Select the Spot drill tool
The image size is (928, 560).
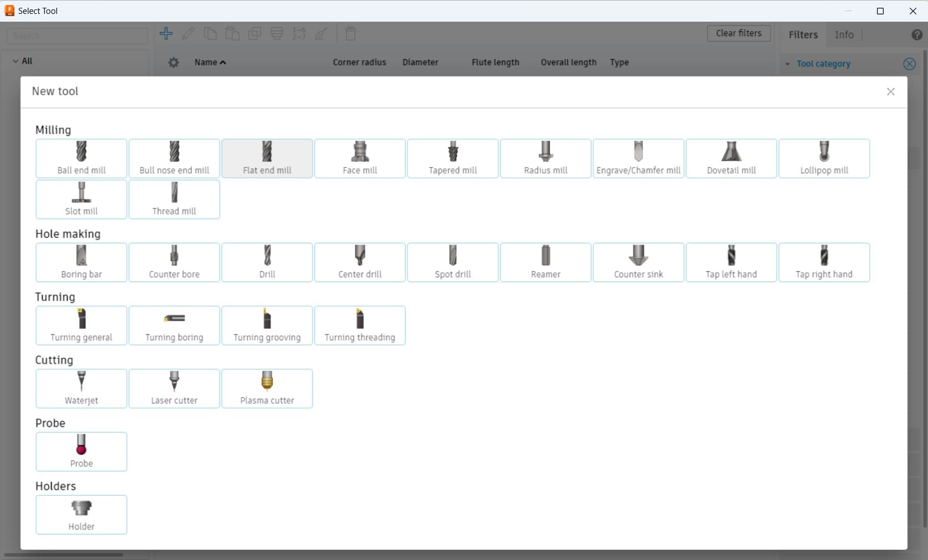(453, 263)
